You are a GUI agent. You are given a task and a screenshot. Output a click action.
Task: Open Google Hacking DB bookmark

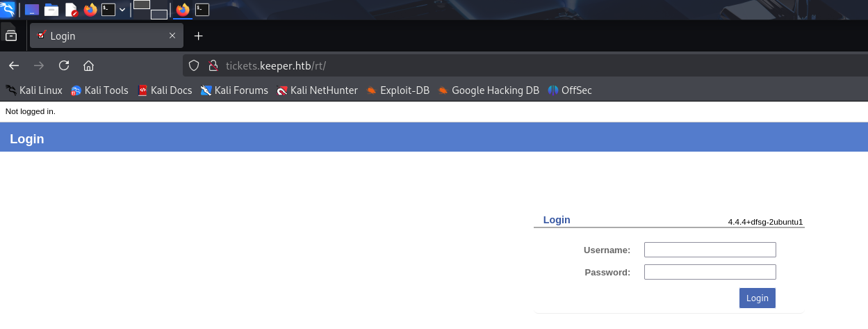(x=488, y=90)
